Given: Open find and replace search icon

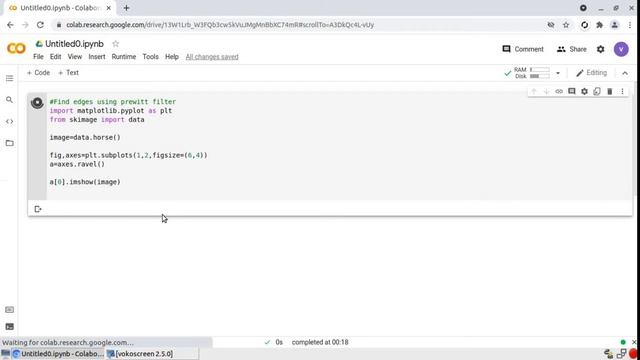Looking at the screenshot, I should click(x=9, y=100).
